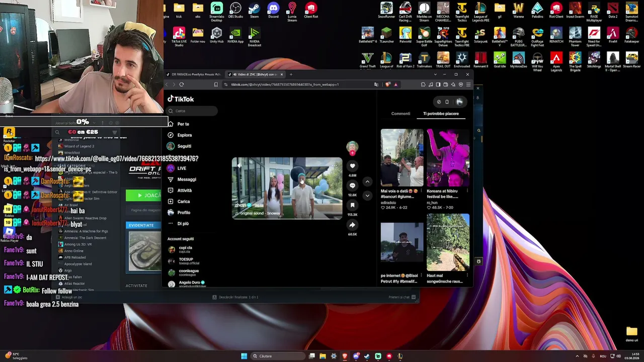Open Paladins desktop shortcut
The image size is (644, 362).
pos(537,11)
